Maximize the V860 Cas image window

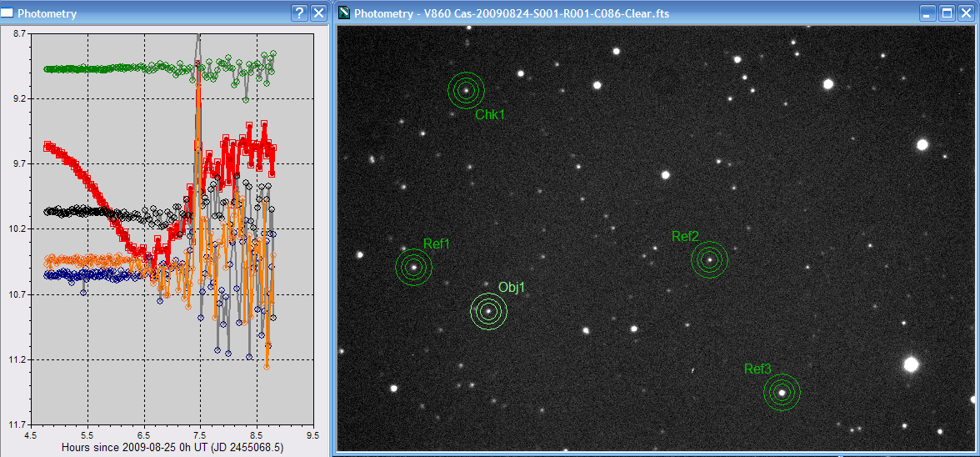coord(947,13)
